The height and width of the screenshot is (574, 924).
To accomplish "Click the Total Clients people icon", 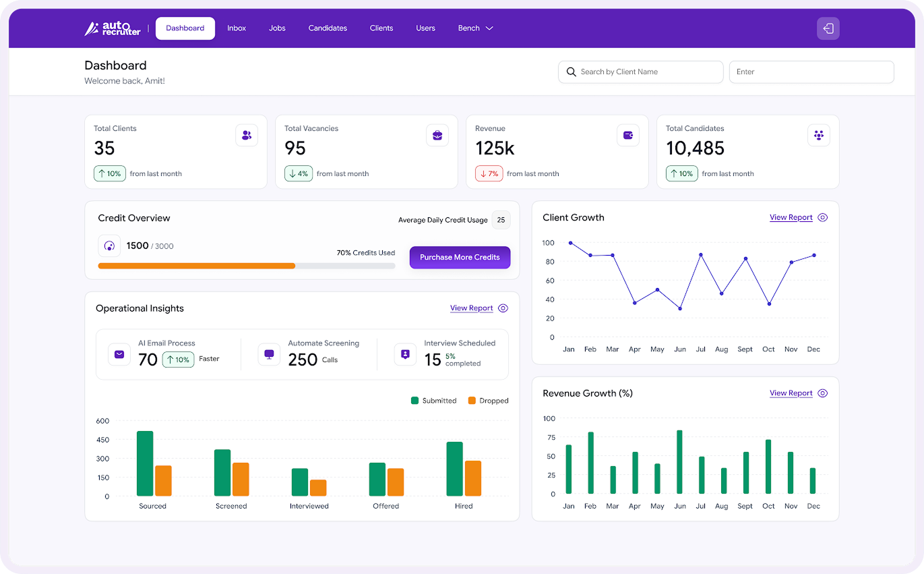I will click(x=247, y=136).
